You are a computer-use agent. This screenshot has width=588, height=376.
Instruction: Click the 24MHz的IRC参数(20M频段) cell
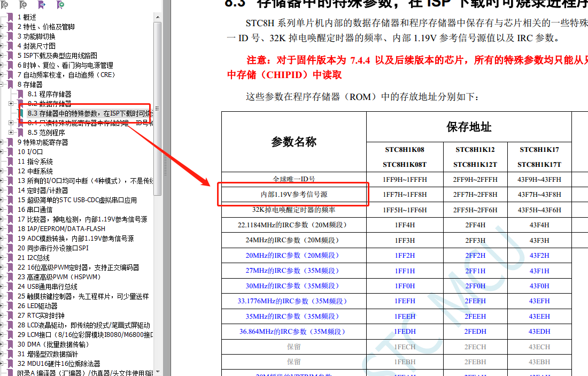(x=294, y=240)
